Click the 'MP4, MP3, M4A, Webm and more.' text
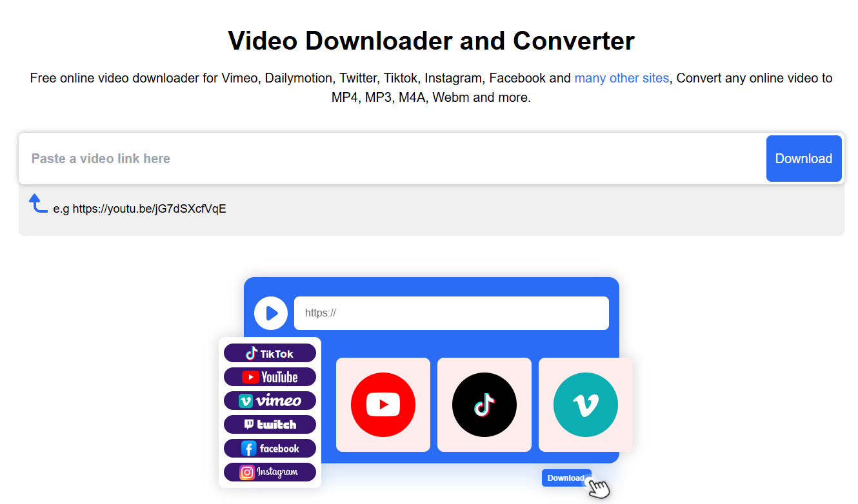 [432, 98]
